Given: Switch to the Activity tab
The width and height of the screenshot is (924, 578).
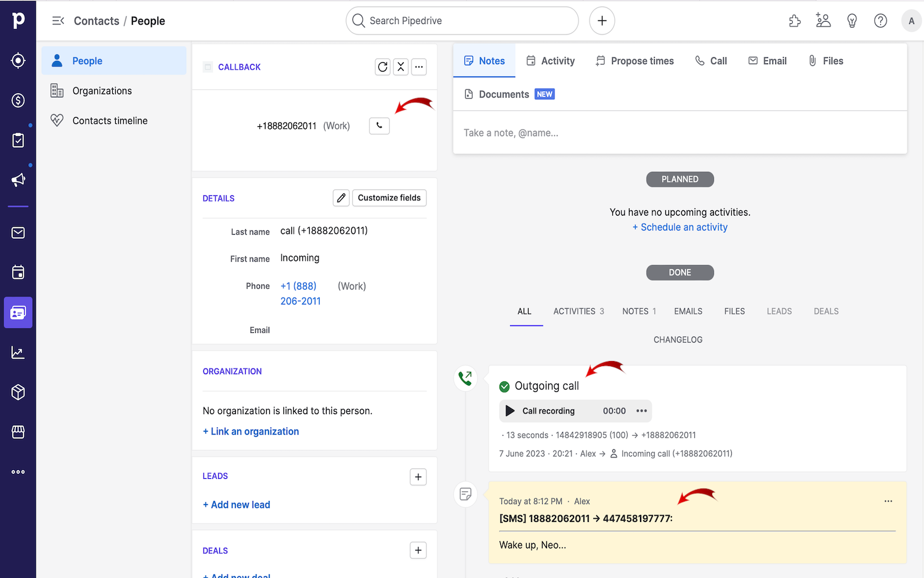Looking at the screenshot, I should (x=551, y=60).
